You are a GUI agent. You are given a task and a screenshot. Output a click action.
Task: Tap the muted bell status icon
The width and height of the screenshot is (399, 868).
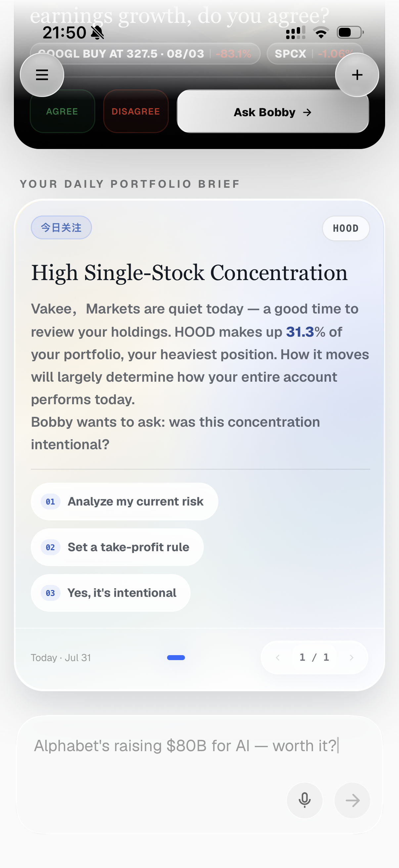pos(98,33)
